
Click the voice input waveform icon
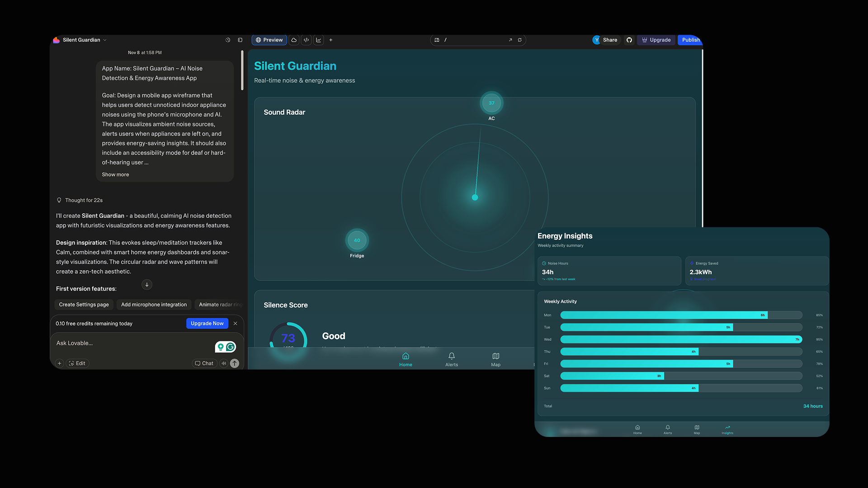[224, 363]
